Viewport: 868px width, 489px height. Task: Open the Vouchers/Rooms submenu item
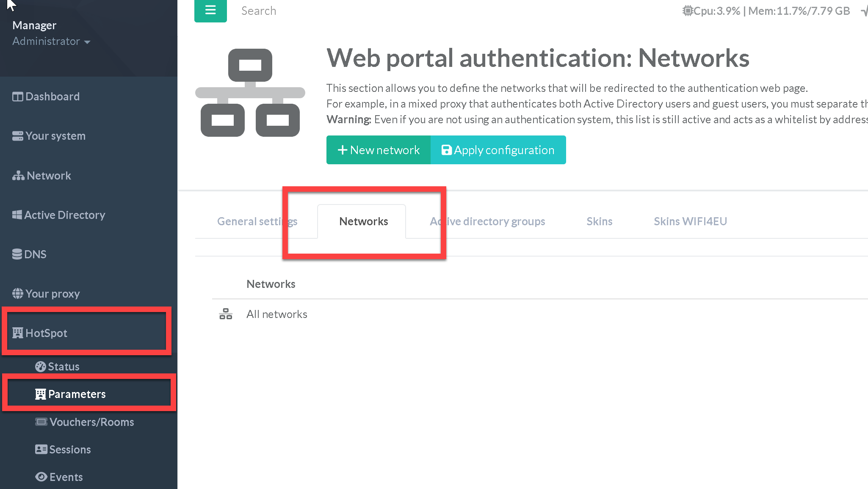point(91,422)
